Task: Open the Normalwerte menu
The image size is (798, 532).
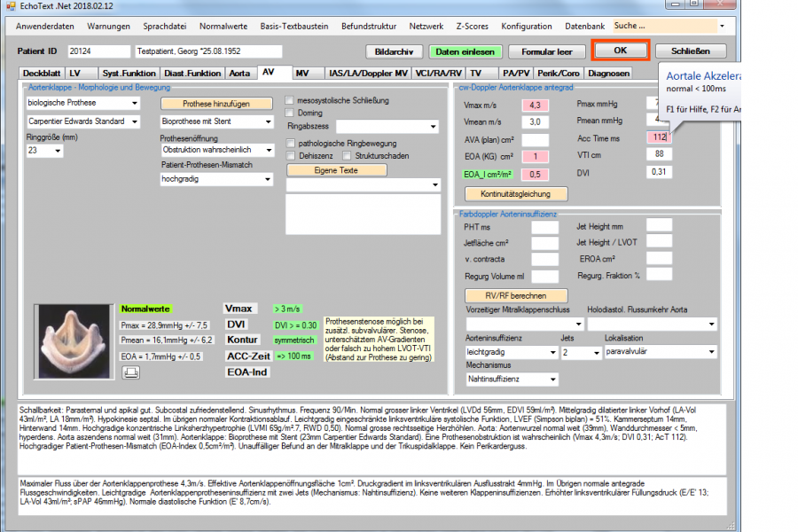Action: pyautogui.click(x=223, y=27)
